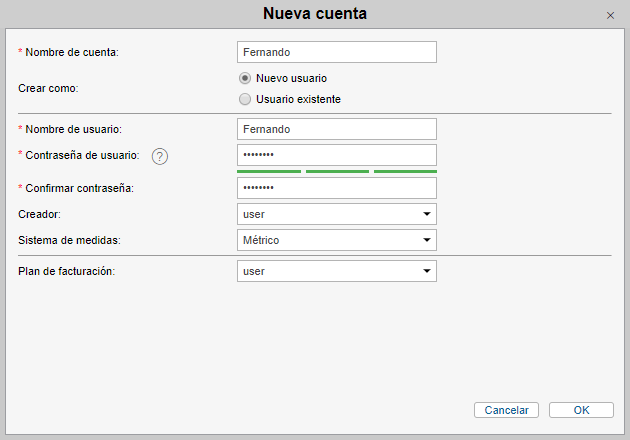Focus the Nombre de cuenta field
The image size is (630, 440).
pyautogui.click(x=337, y=52)
